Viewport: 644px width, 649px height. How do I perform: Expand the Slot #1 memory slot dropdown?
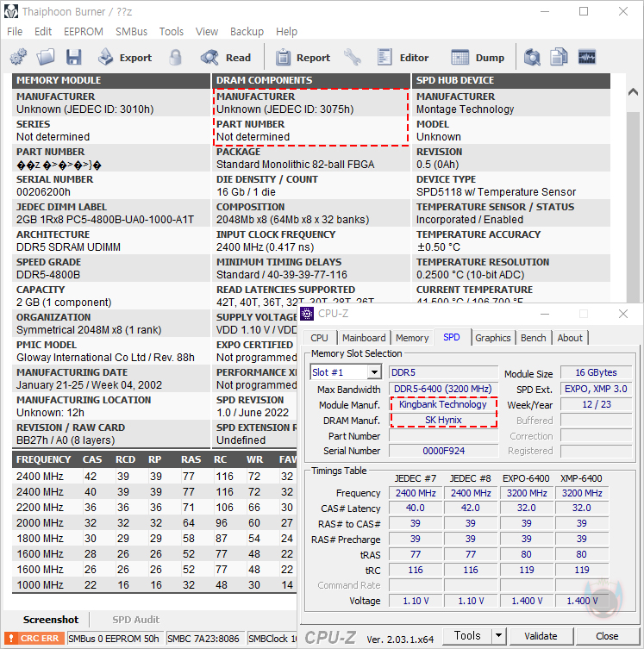click(x=374, y=372)
